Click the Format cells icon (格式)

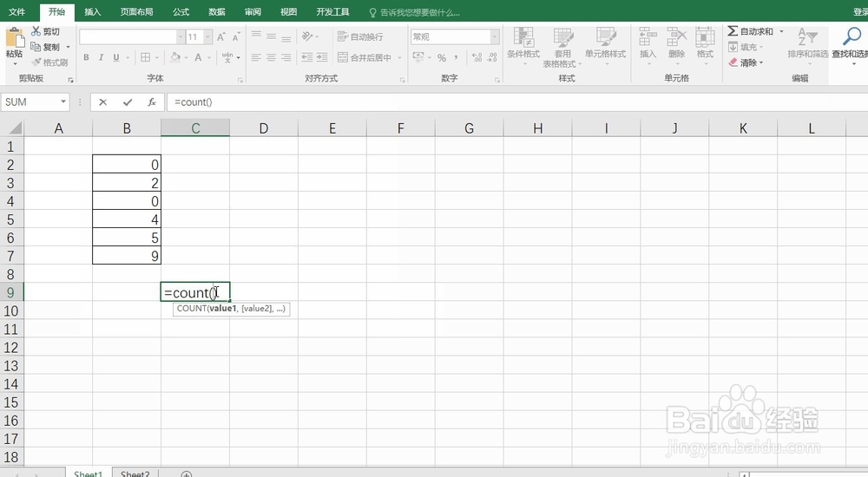point(705,47)
